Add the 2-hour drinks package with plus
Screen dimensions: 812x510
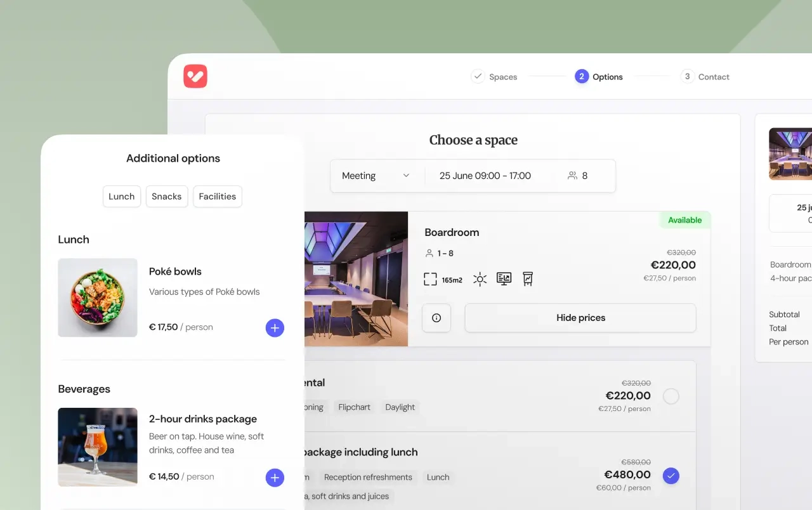275,478
